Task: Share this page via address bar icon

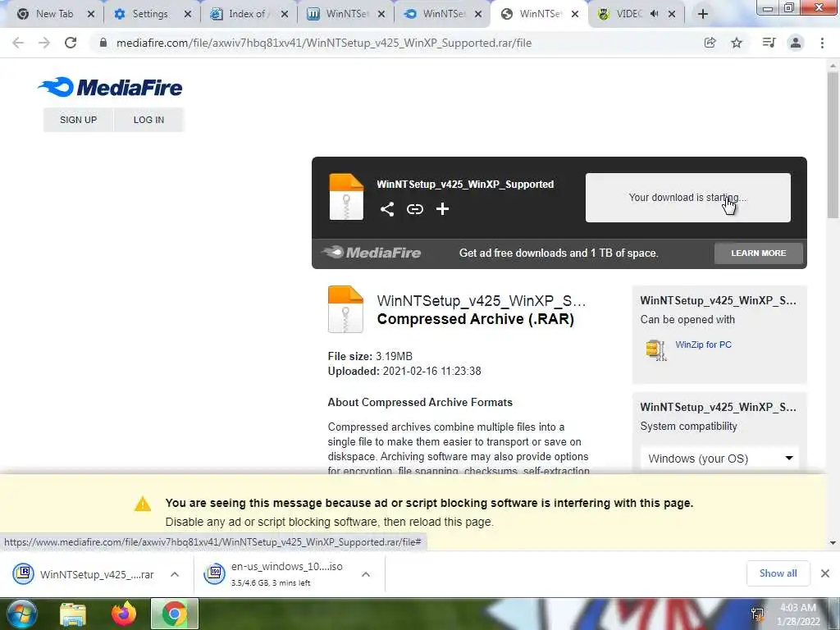Action: coord(710,43)
